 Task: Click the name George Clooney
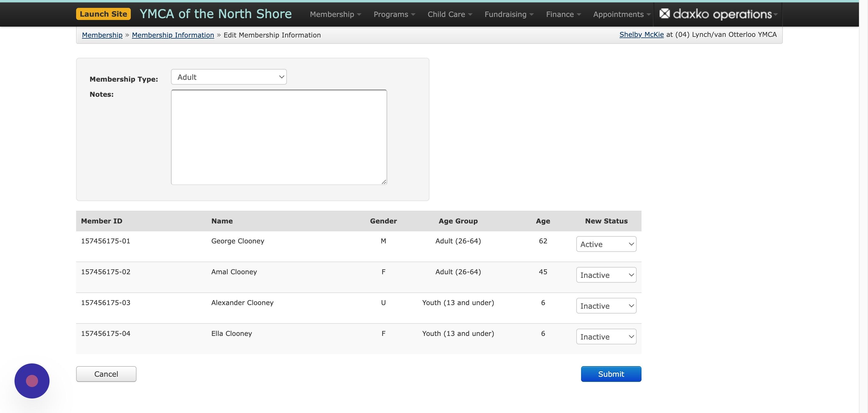(238, 241)
